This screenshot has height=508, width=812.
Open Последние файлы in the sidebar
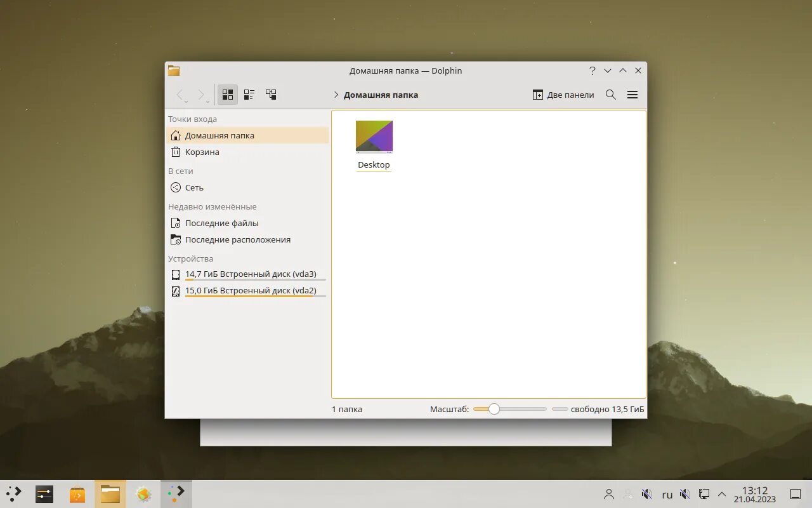point(247,223)
